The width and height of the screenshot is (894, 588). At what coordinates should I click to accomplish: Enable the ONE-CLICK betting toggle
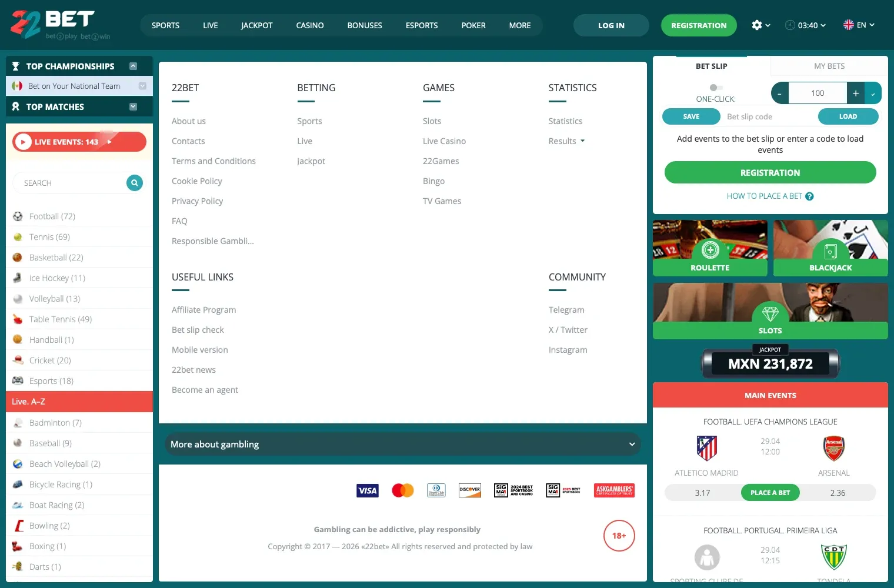(715, 86)
